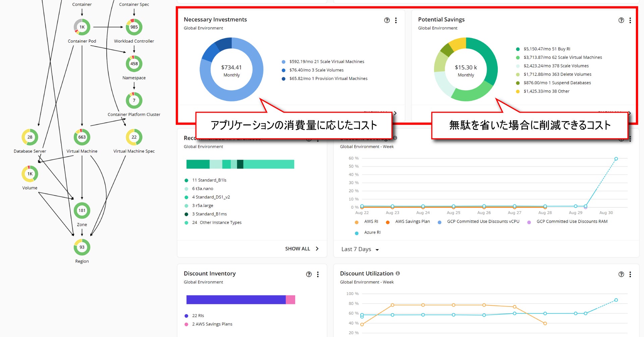This screenshot has width=644, height=337.
Task: Open Necessary Investments three-dot options menu
Action: (396, 20)
